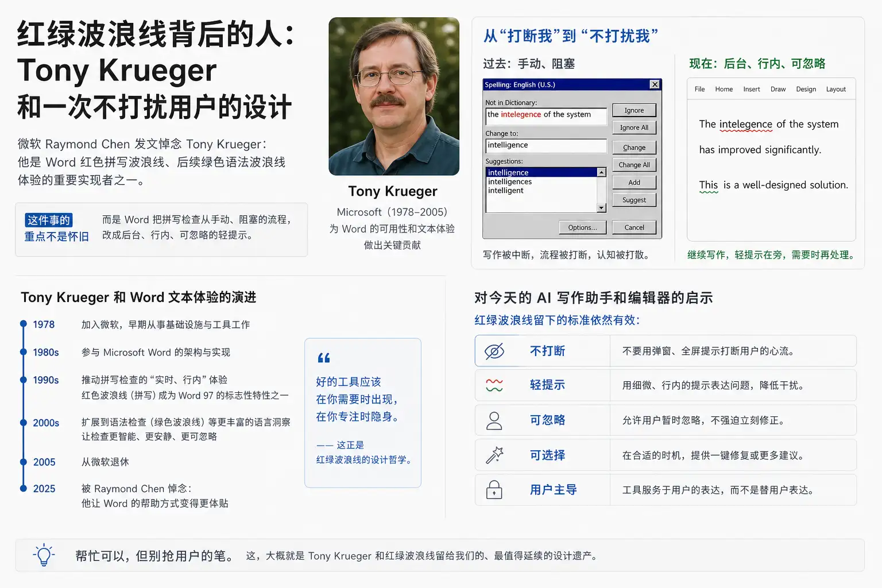Click the 2000s timeline marker
The height and width of the screenshot is (588, 882).
[x=24, y=423]
